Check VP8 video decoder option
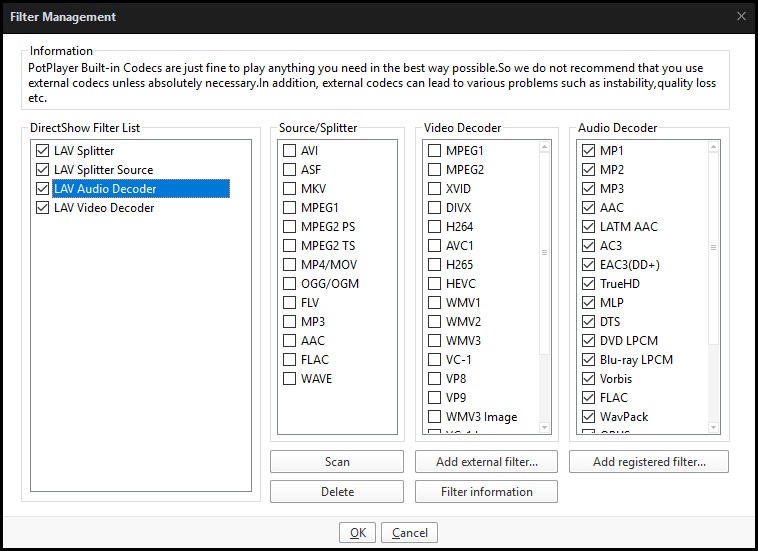 [435, 378]
